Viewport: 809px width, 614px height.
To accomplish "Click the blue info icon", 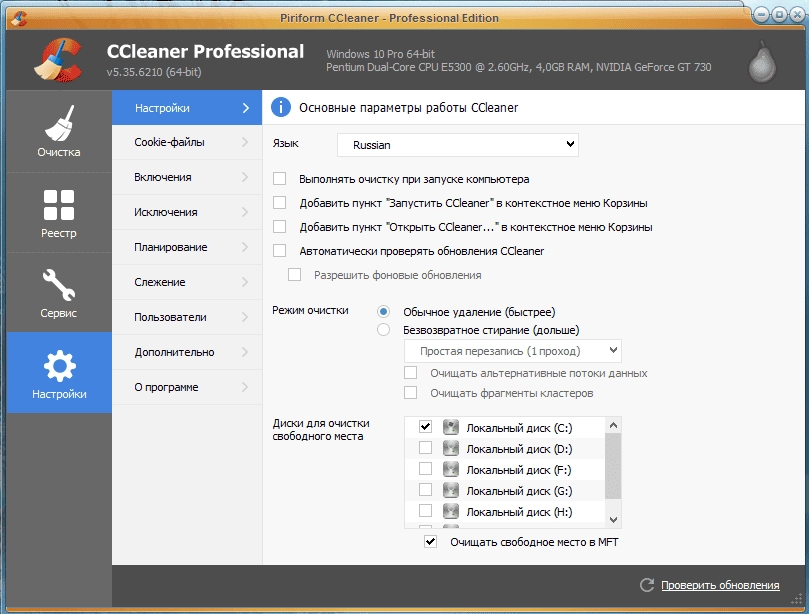I will coord(281,107).
